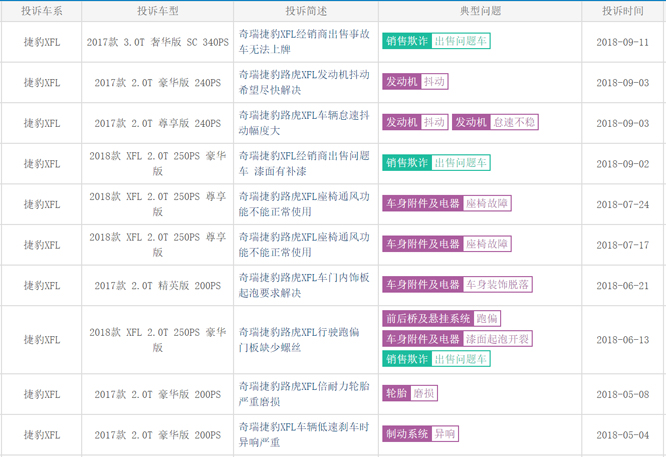Click the 投诉车系 column header
This screenshot has width=666, height=457.
click(42, 11)
